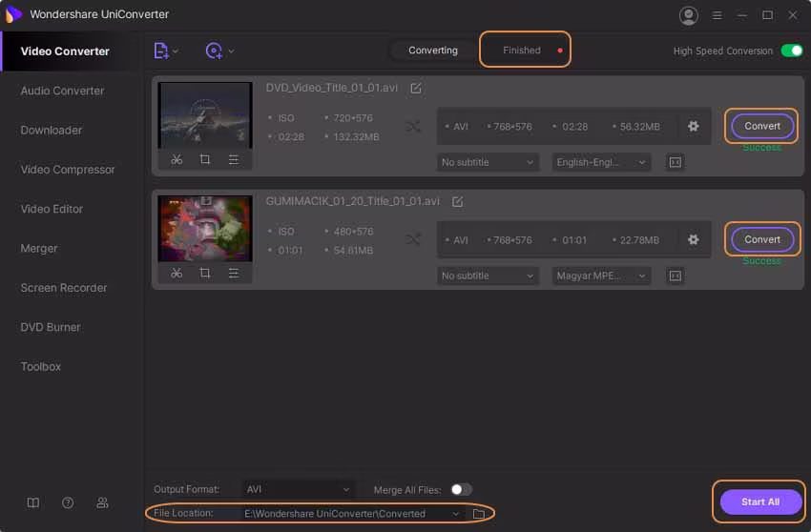Open English-Engl audio track dropdown
The image size is (811, 532).
point(601,162)
